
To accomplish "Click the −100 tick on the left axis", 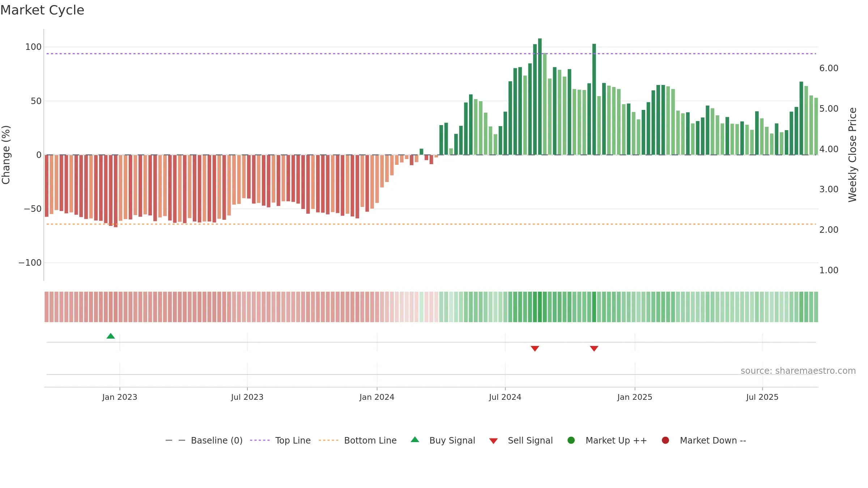I will click(x=30, y=263).
